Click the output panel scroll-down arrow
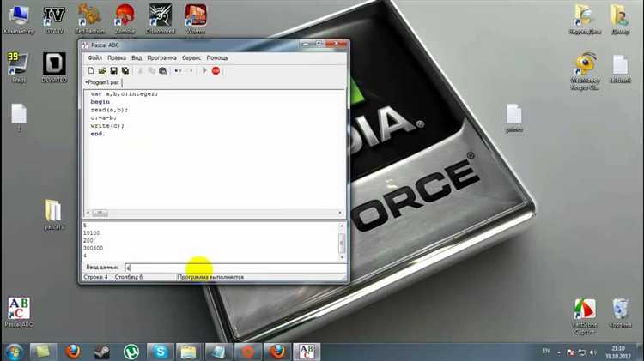 (342, 257)
